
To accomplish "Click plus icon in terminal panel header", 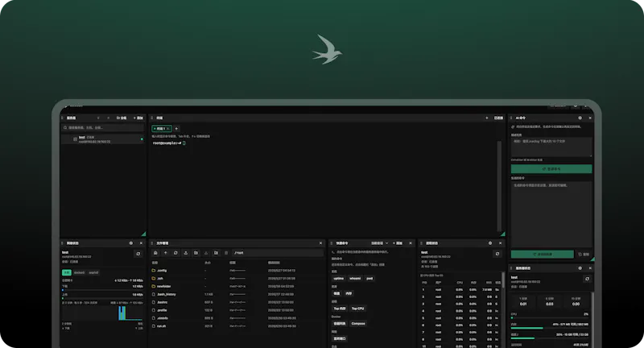I will coord(487,118).
